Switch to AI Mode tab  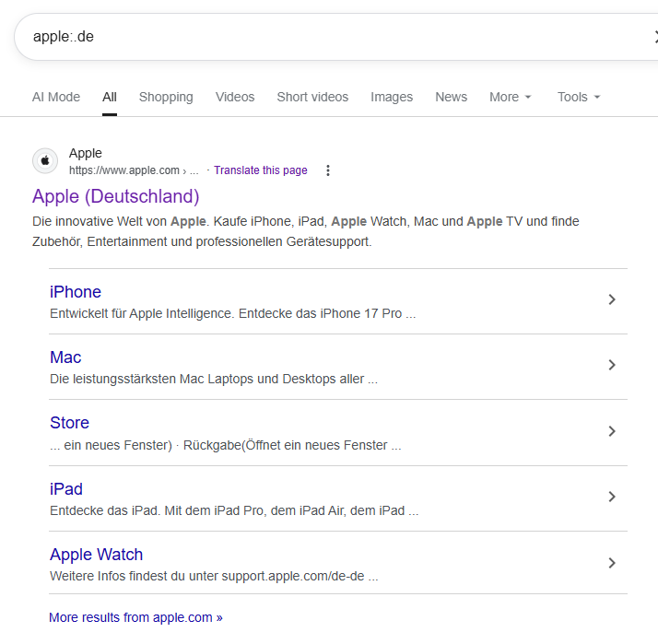56,97
